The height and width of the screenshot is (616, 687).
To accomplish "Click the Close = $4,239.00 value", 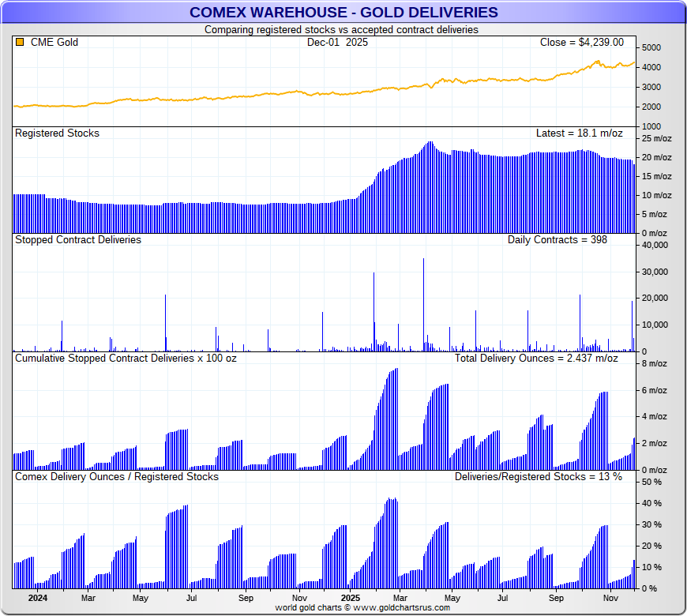I will pyautogui.click(x=581, y=43).
